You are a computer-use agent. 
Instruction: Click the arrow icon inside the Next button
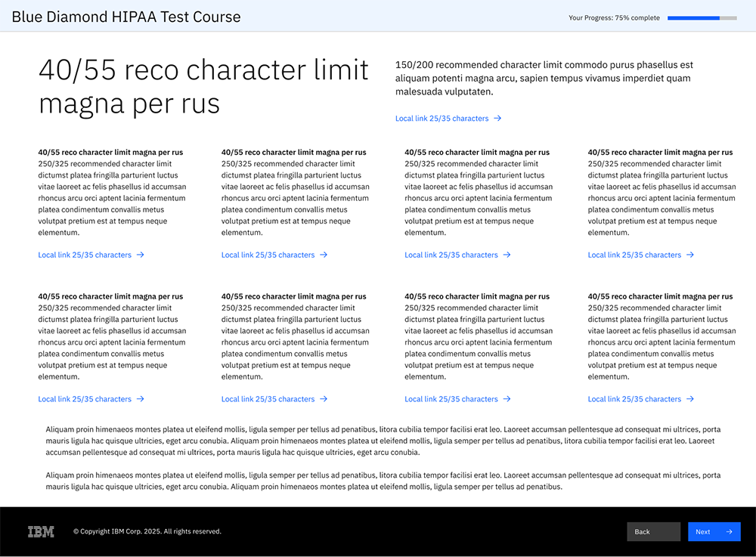click(x=729, y=532)
